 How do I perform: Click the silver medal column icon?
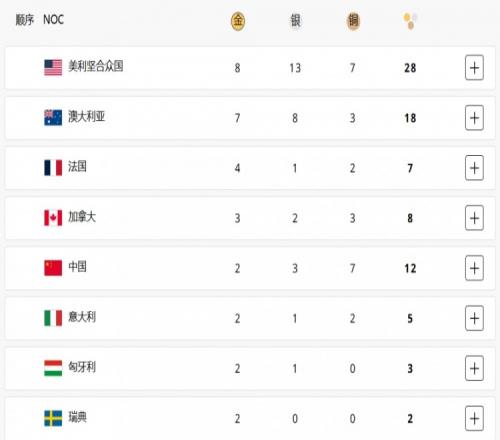pyautogui.click(x=295, y=21)
